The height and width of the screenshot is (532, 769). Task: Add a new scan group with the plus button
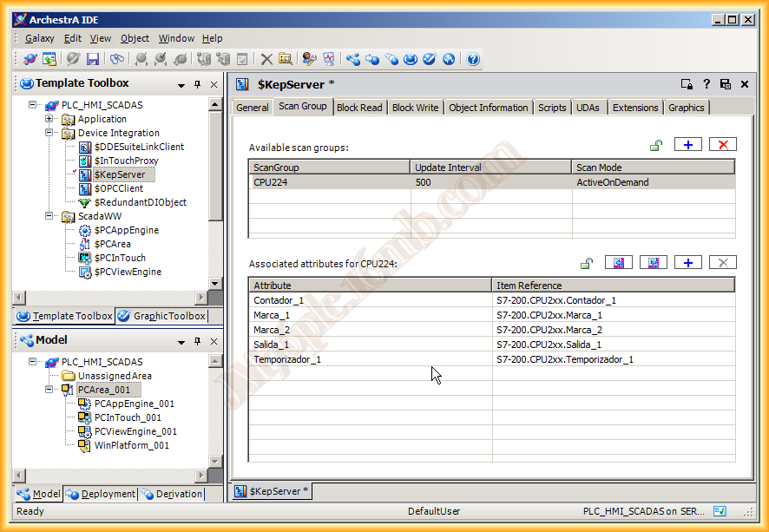[687, 145]
